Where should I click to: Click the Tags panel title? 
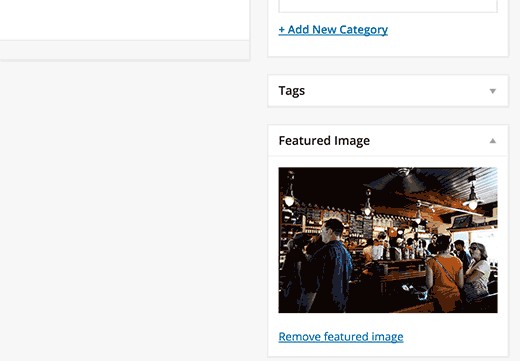tap(292, 91)
